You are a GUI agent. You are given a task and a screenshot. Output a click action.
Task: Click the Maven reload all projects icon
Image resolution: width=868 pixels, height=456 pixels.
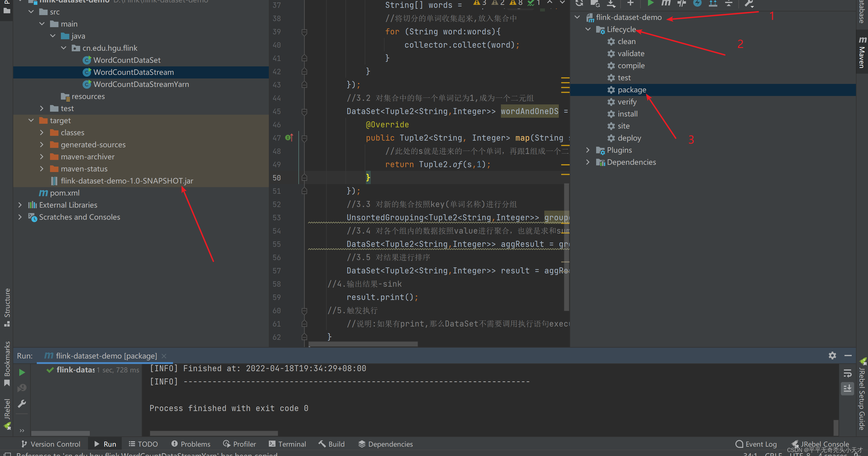click(579, 3)
